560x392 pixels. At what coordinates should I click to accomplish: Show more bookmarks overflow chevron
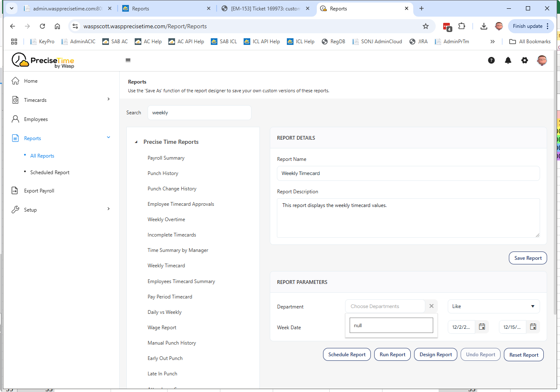click(x=493, y=42)
